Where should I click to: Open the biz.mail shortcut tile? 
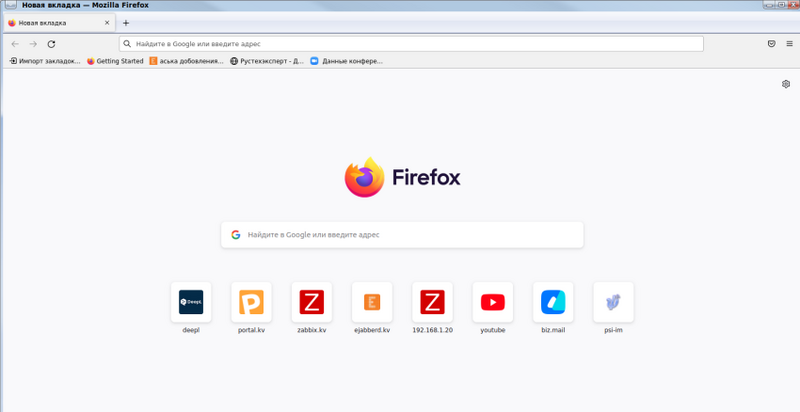[553, 302]
